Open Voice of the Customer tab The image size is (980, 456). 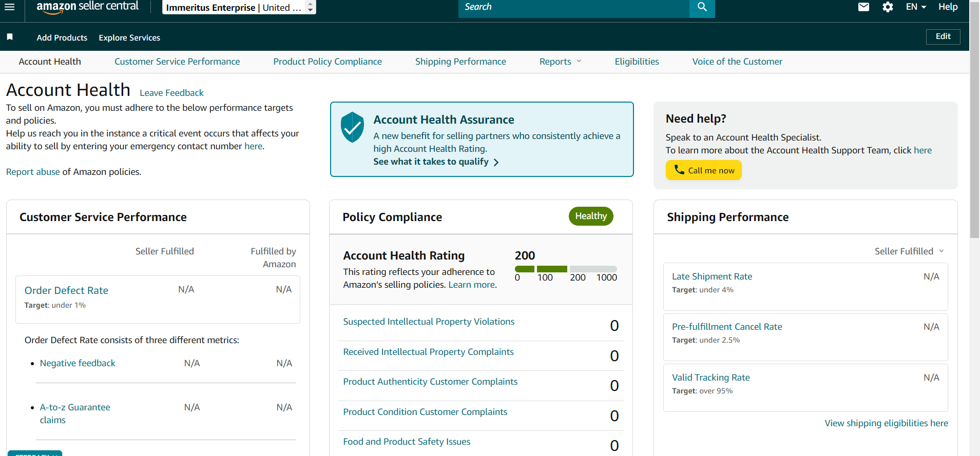coord(737,62)
